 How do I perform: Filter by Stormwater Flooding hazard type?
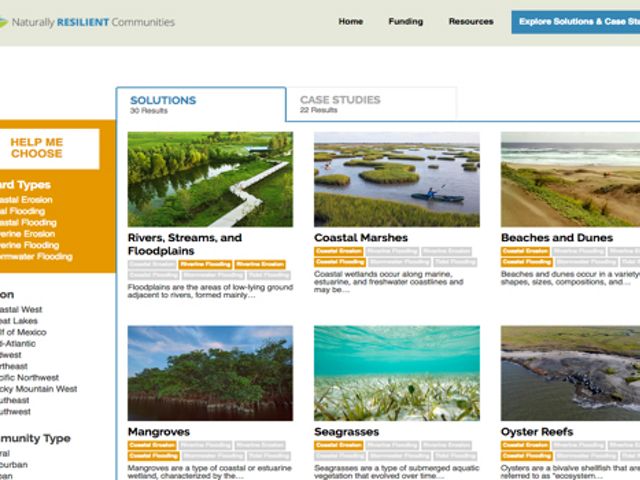(36, 256)
